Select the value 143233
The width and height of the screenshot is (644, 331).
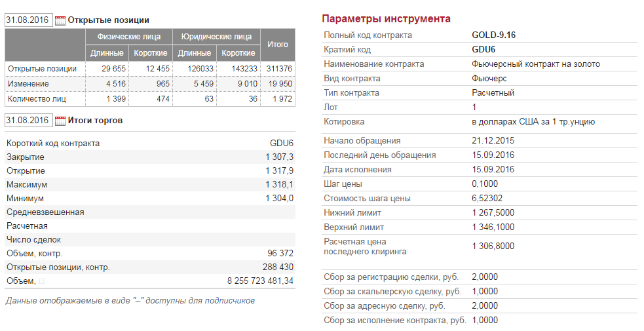(x=244, y=69)
